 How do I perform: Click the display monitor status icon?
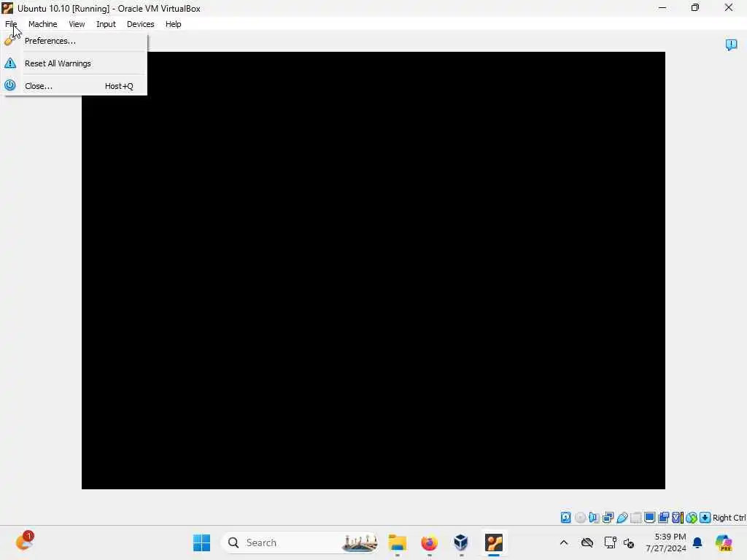point(649,518)
